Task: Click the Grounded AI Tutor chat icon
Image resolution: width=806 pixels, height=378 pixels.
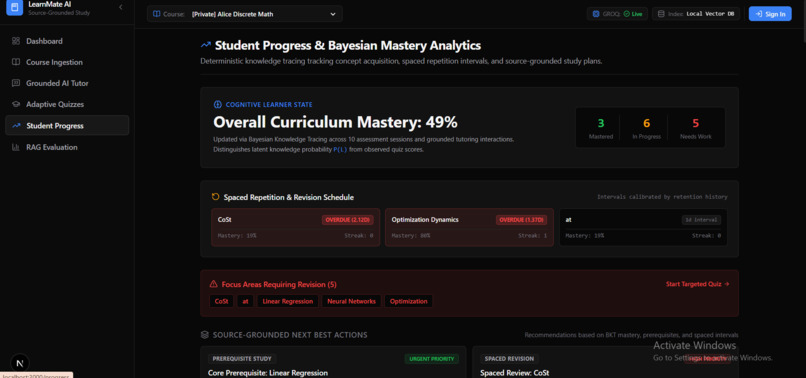Action: coord(16,83)
